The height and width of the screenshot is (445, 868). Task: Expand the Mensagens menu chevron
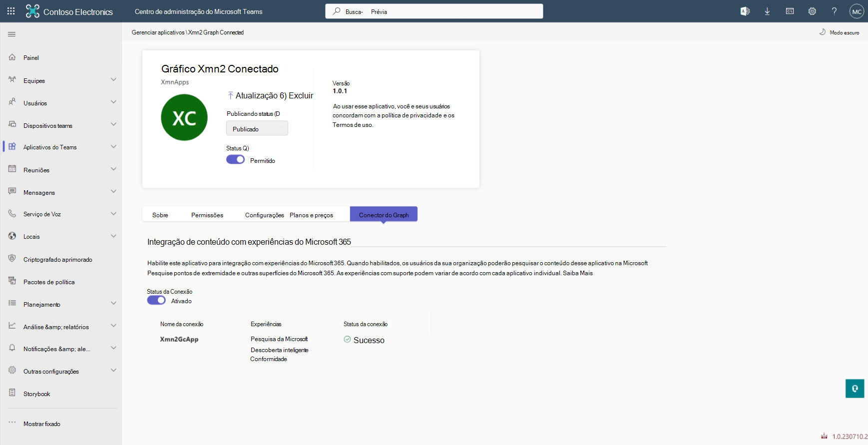point(113,192)
